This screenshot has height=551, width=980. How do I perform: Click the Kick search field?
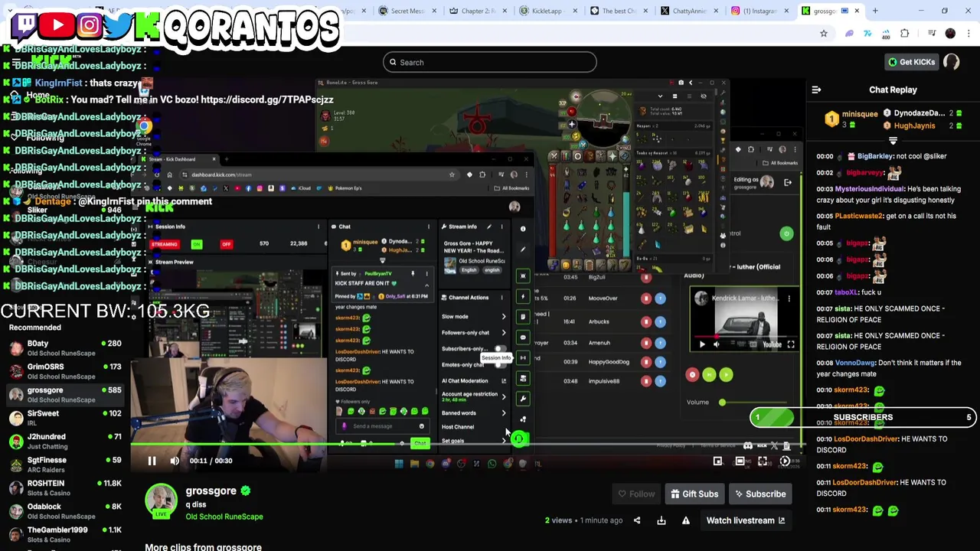[490, 62]
